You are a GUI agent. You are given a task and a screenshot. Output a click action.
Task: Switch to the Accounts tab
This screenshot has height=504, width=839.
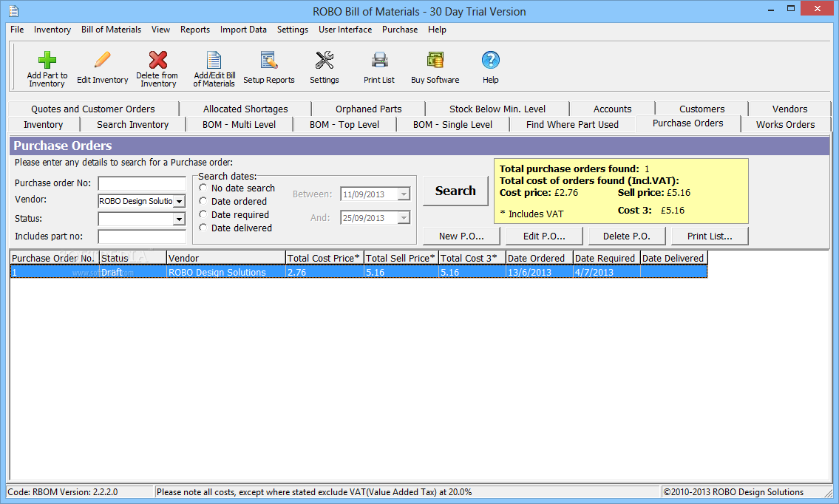point(613,109)
